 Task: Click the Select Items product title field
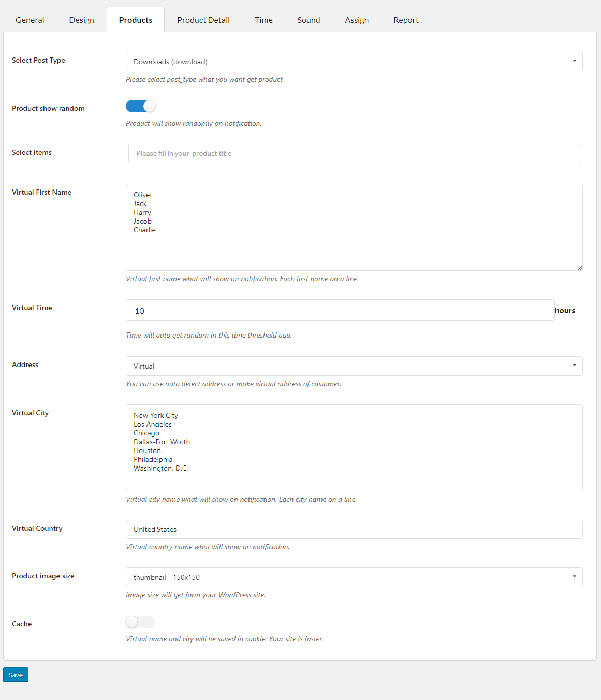354,154
